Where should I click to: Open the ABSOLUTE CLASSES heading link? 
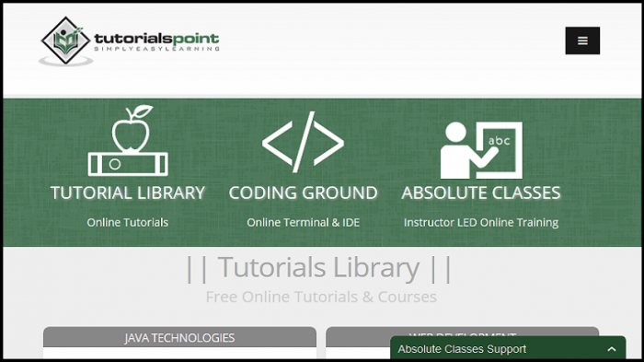pyautogui.click(x=481, y=193)
